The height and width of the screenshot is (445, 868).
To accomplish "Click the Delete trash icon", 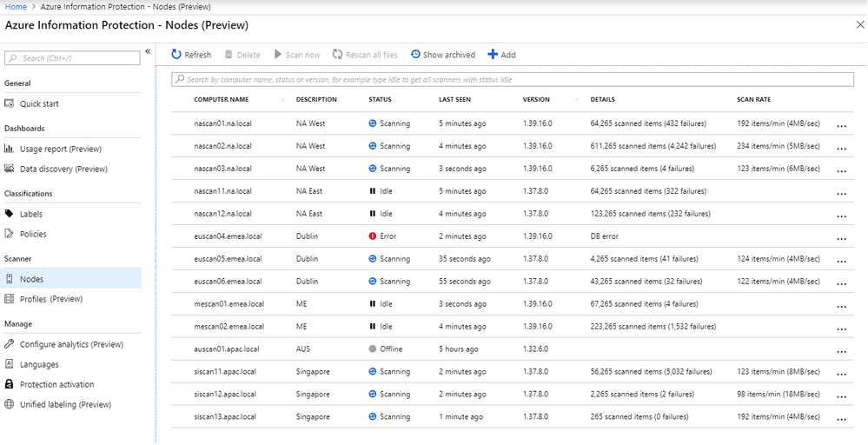I will point(229,54).
